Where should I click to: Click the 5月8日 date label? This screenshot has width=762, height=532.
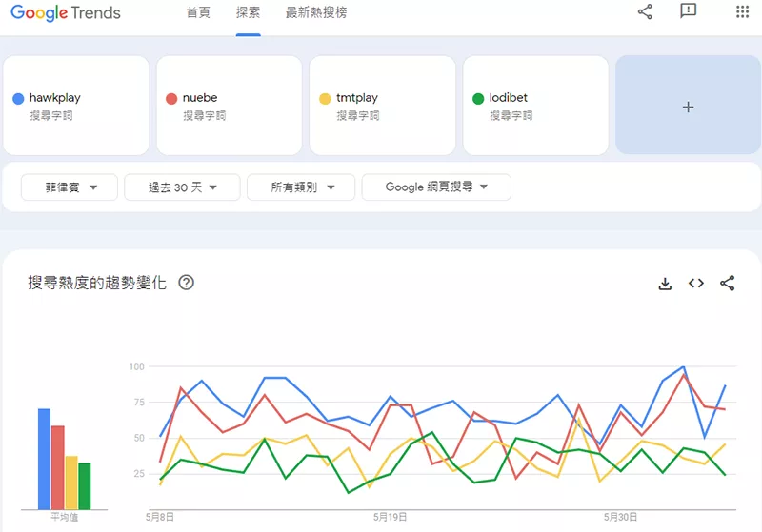[x=160, y=517]
